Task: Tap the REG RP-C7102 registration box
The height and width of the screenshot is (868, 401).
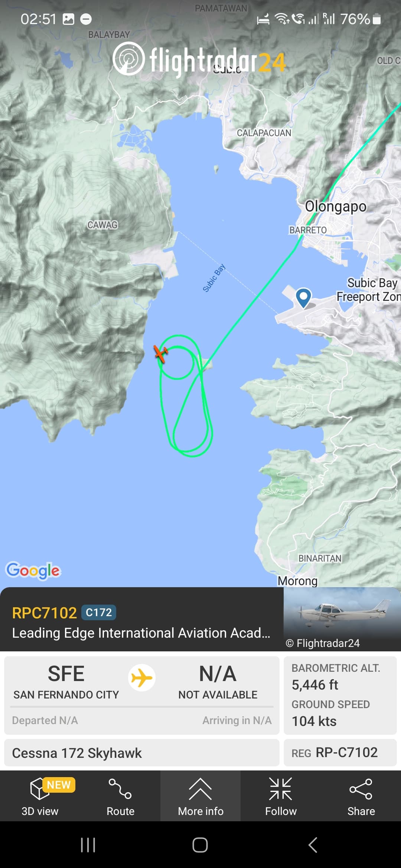Action: pyautogui.click(x=340, y=753)
